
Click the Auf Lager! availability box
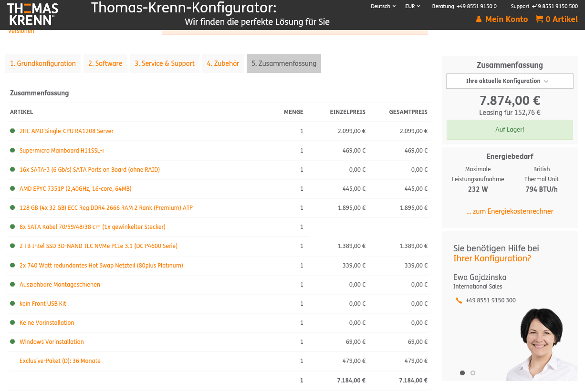tap(510, 130)
